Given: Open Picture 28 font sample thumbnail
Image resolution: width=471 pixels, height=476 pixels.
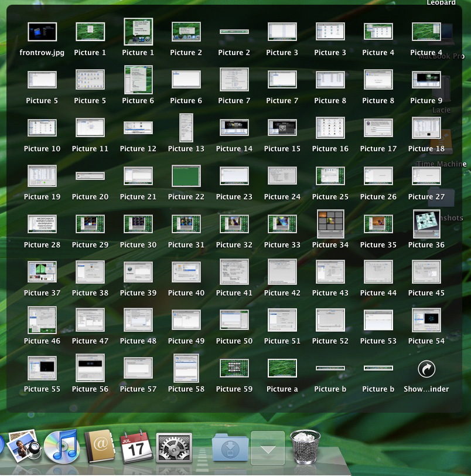Looking at the screenshot, I should pos(42,224).
